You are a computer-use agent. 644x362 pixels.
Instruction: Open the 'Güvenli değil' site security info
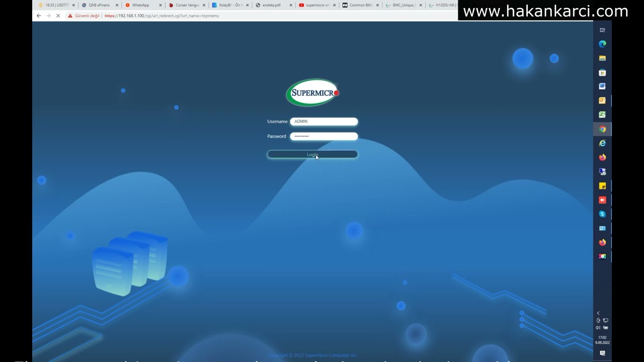tap(84, 16)
